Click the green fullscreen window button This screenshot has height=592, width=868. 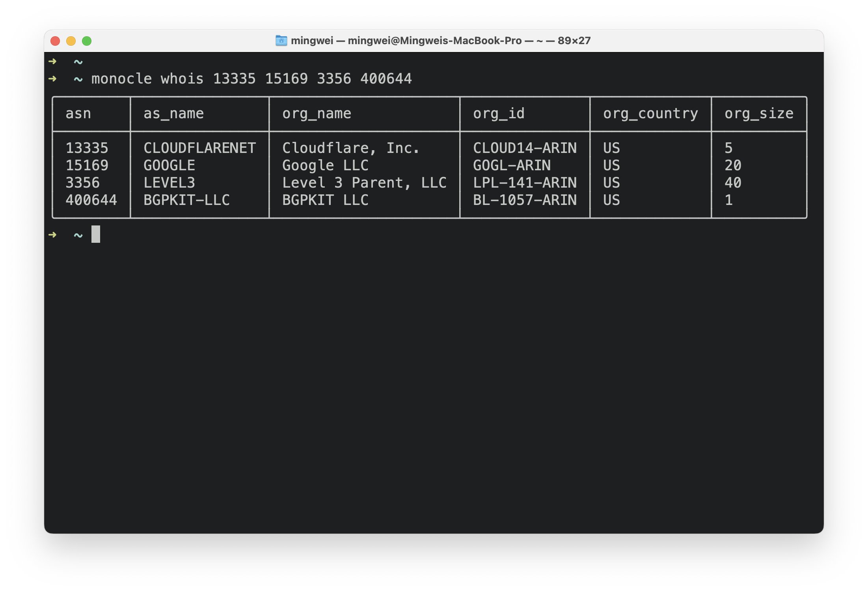tap(87, 41)
